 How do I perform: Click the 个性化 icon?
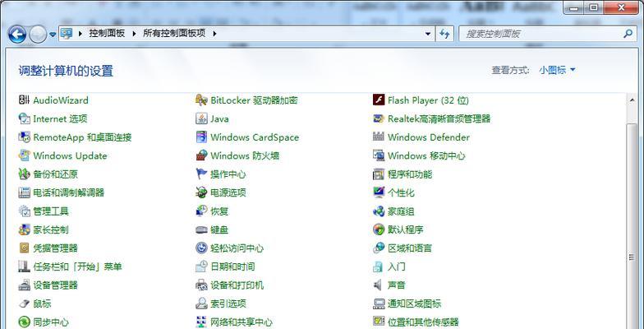[378, 192]
